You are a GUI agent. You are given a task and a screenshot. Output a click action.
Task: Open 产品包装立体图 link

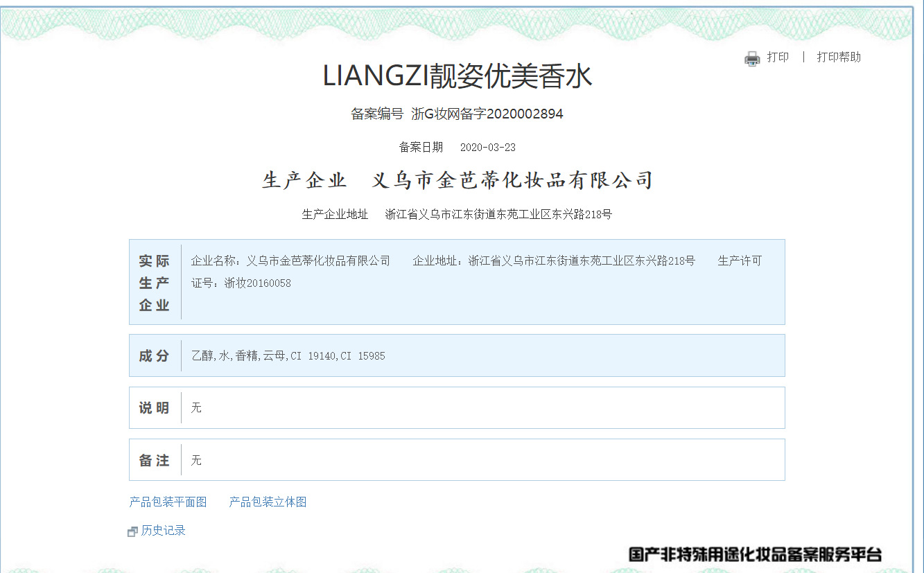click(268, 502)
